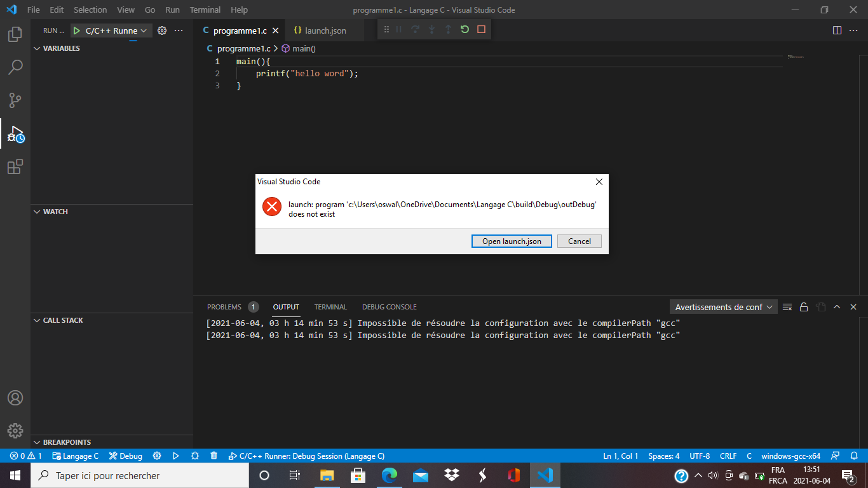
Task: Click the Windows taskbar search box
Action: point(140,475)
